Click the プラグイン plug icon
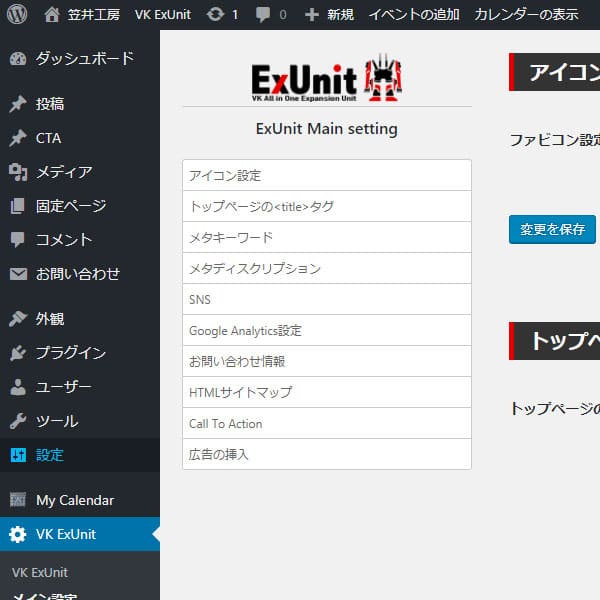Image resolution: width=600 pixels, height=600 pixels. (x=18, y=353)
